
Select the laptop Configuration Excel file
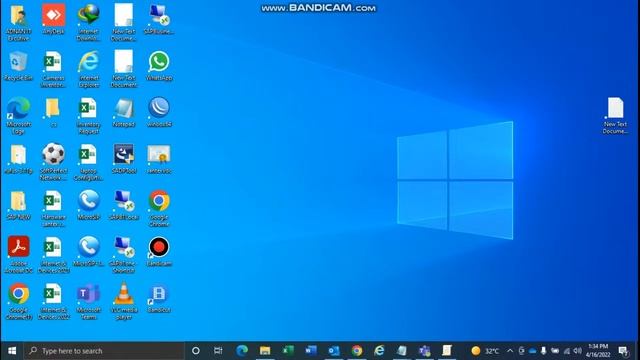pyautogui.click(x=89, y=162)
